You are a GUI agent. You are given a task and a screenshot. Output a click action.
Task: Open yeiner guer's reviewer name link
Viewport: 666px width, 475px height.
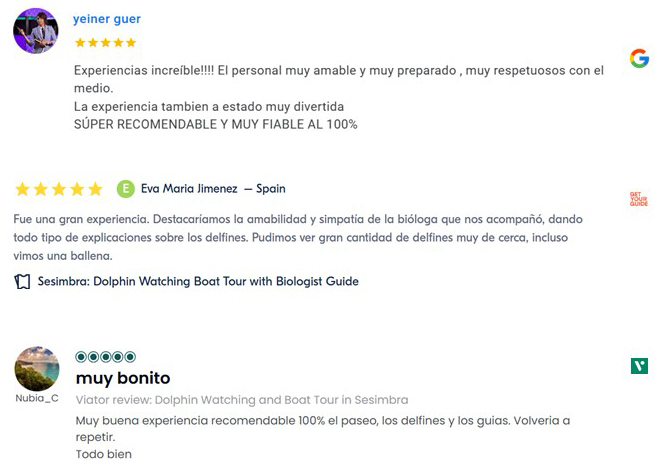pos(107,19)
